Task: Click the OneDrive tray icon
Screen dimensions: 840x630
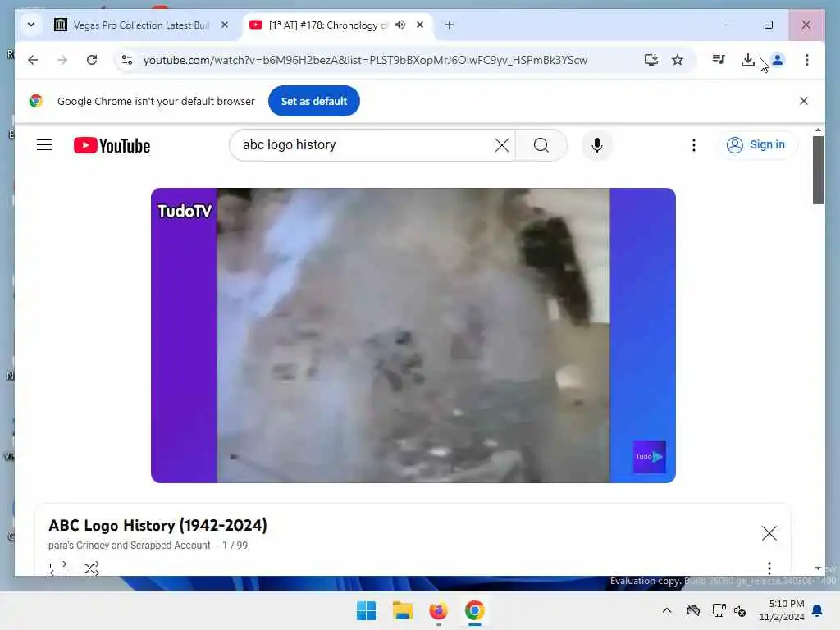Action: 693,610
